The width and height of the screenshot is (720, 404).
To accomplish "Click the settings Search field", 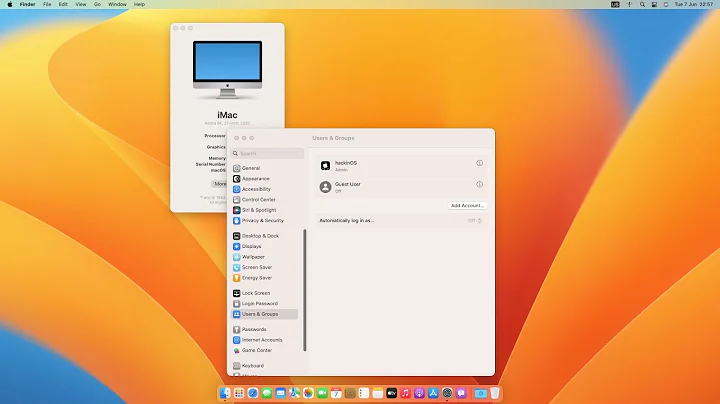I will pyautogui.click(x=267, y=153).
